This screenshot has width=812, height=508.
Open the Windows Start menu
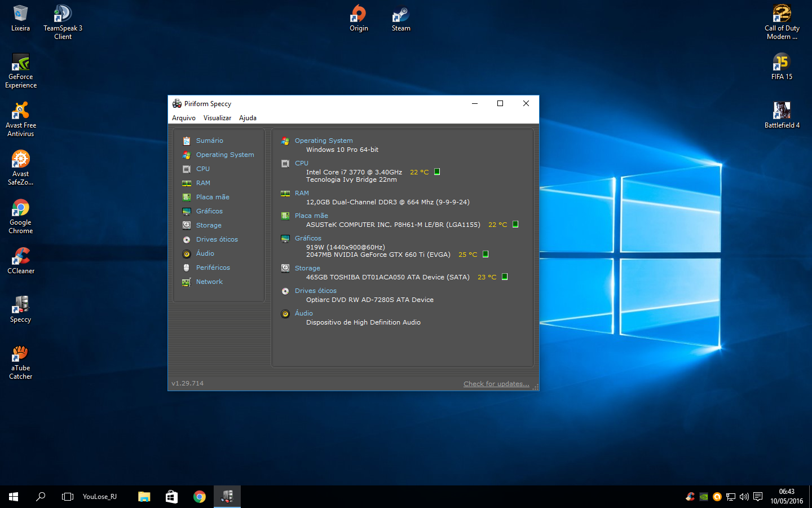coord(14,497)
